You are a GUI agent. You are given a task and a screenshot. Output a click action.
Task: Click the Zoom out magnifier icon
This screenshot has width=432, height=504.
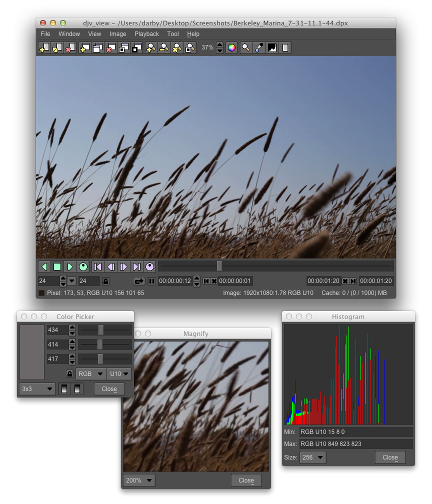tap(164, 48)
